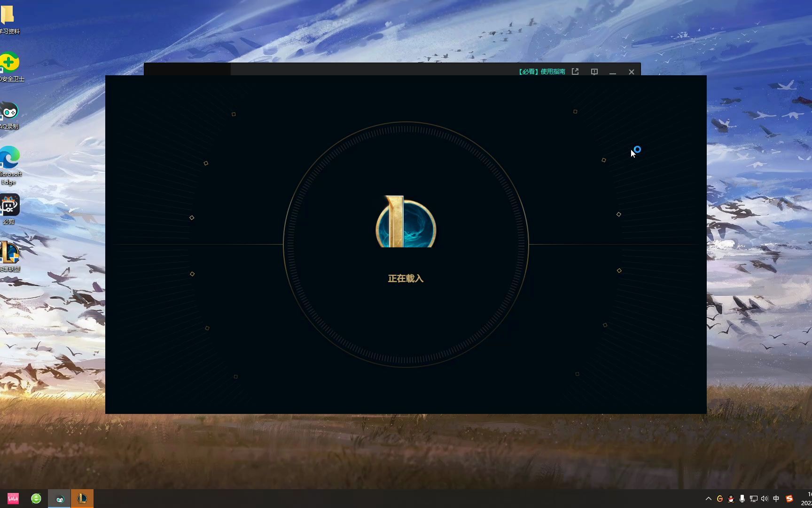Select the 必剪 desktop shortcut

(9, 210)
